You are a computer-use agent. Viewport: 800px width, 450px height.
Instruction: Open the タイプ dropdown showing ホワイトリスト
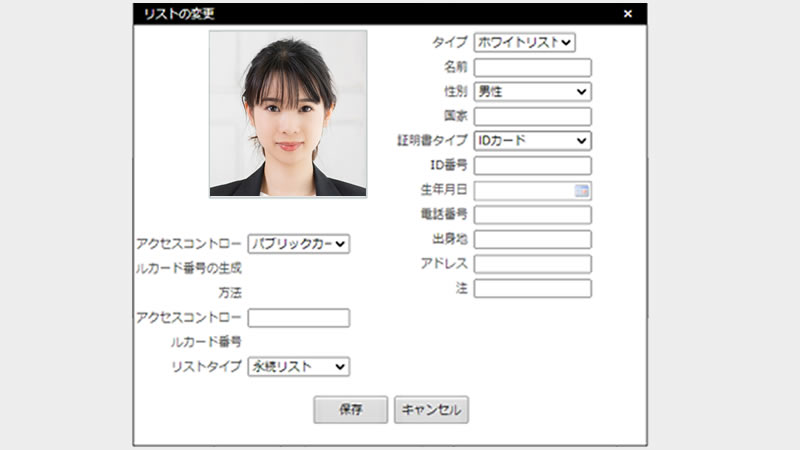pos(524,42)
